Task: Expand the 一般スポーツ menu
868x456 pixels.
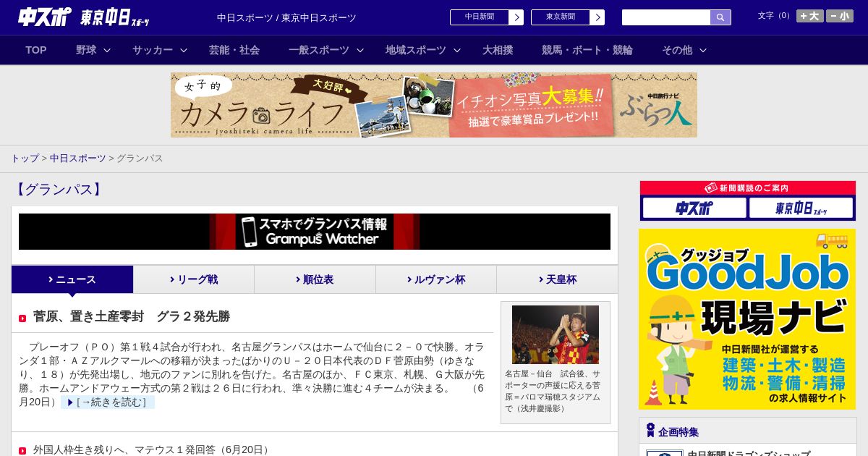Action: 326,50
